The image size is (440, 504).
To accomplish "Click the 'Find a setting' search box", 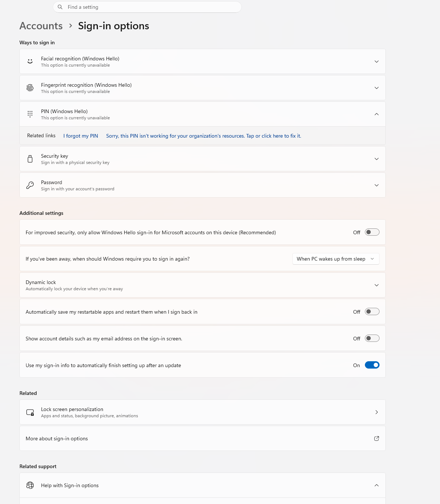I will (147, 7).
